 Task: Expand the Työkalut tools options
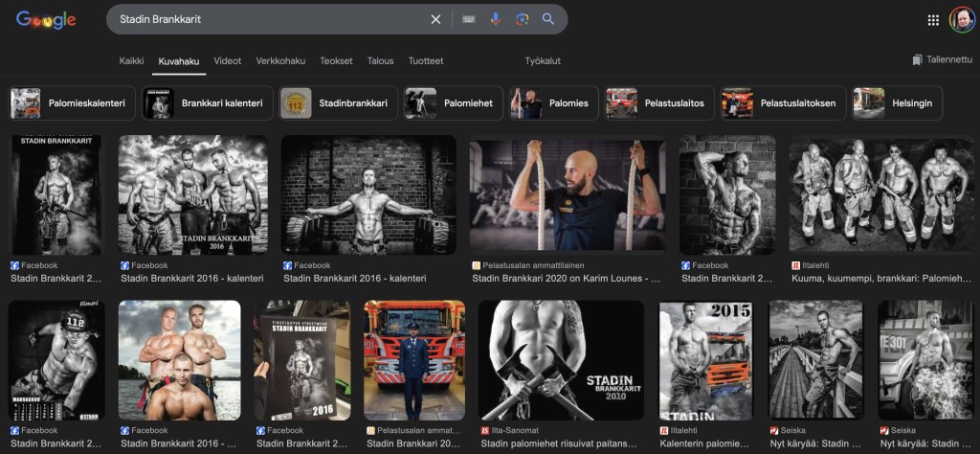coord(543,61)
